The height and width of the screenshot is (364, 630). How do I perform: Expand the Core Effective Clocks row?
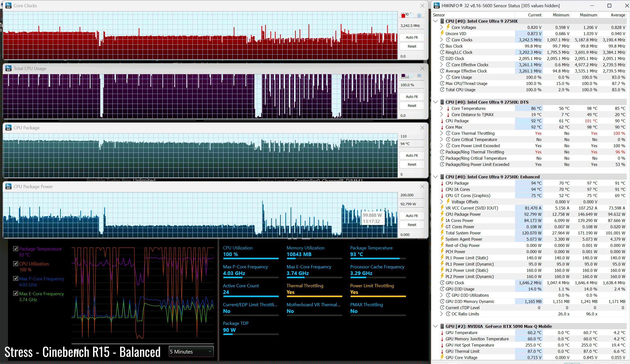click(441, 65)
